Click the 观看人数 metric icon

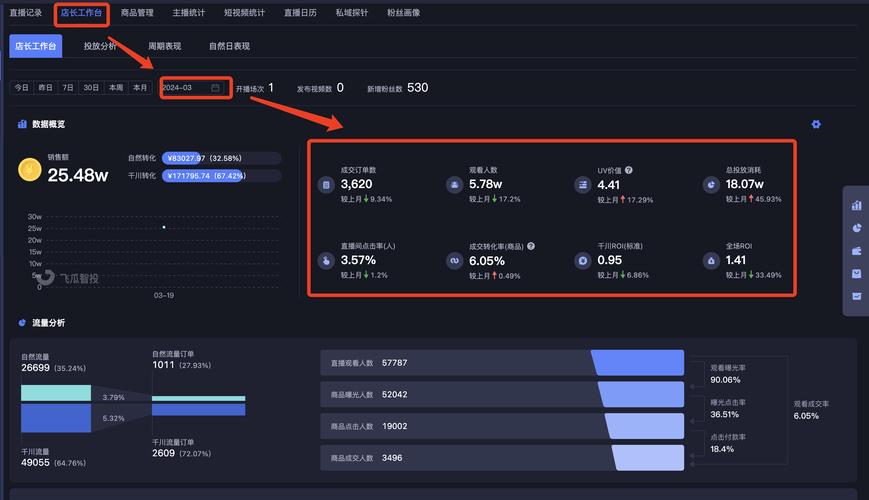(x=454, y=185)
